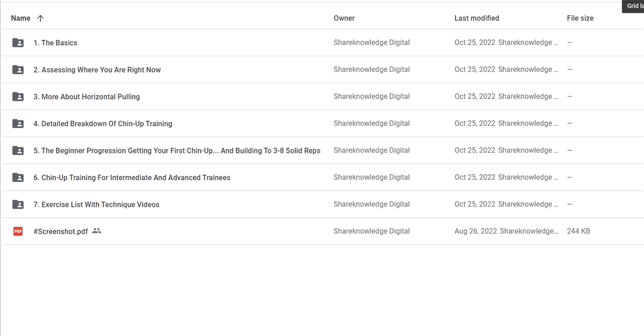
Task: Select the folder icon for Chin-Up Training For Intermediate
Action: pos(18,177)
